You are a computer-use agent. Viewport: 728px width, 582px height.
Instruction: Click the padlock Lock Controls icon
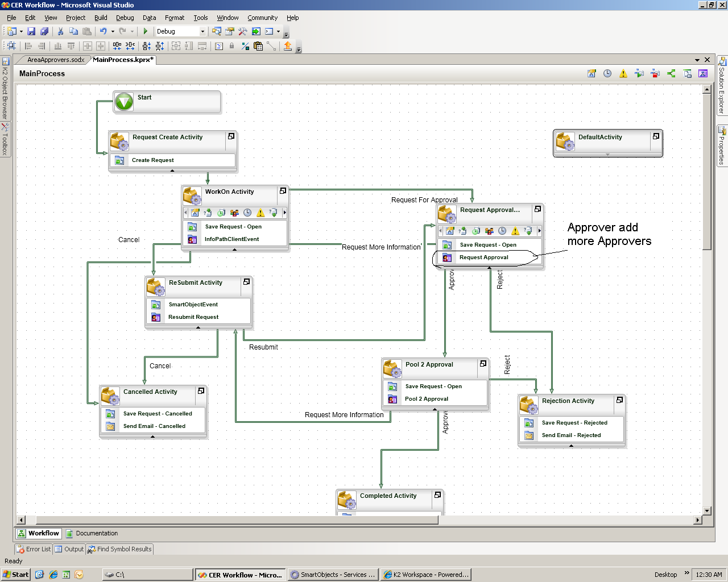coord(231,46)
